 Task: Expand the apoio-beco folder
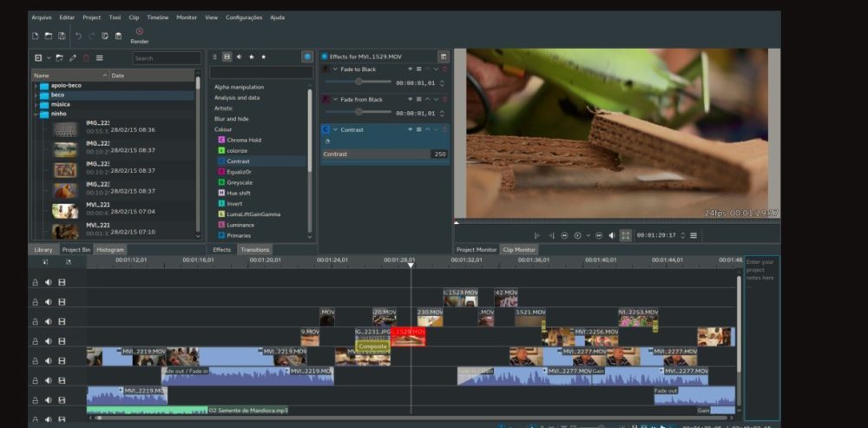point(36,86)
